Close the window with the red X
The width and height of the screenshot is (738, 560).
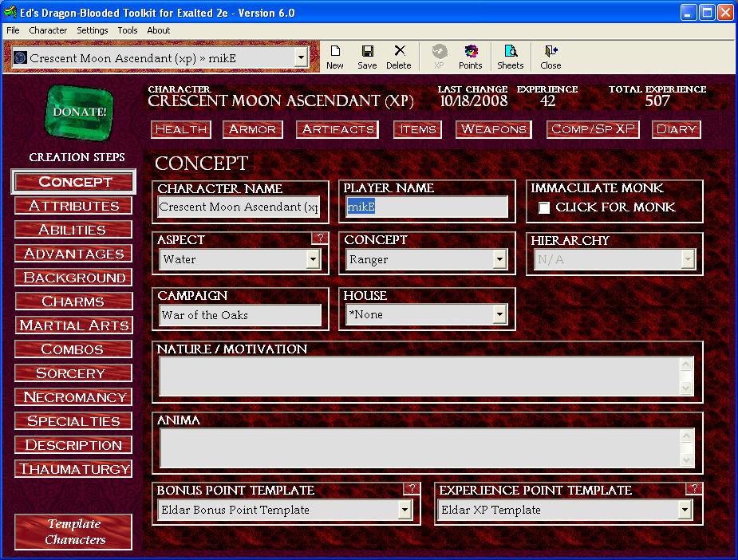point(725,13)
